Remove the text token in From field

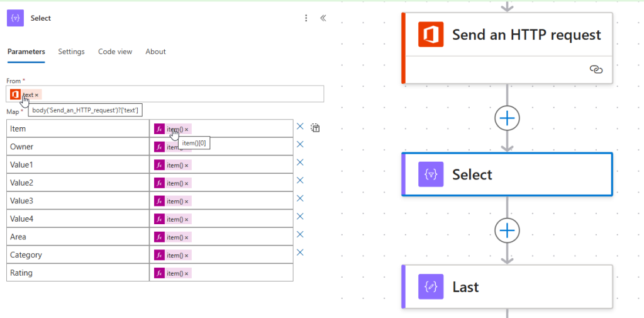click(36, 95)
